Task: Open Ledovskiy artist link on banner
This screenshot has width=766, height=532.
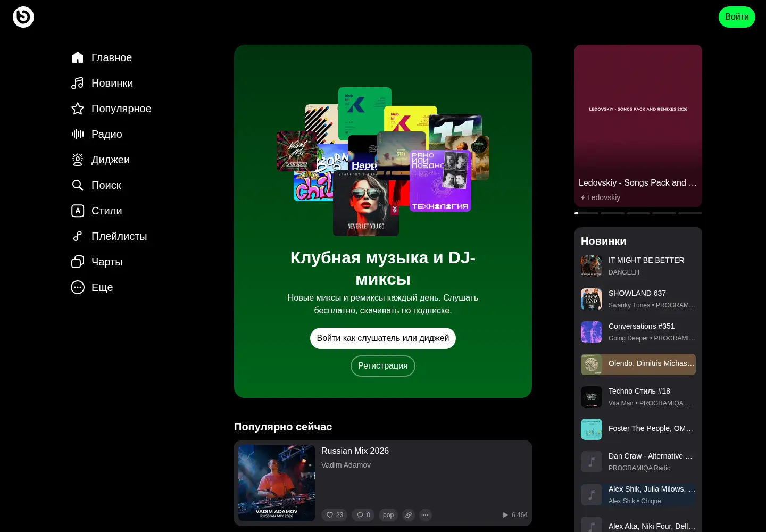Action: coord(604,197)
